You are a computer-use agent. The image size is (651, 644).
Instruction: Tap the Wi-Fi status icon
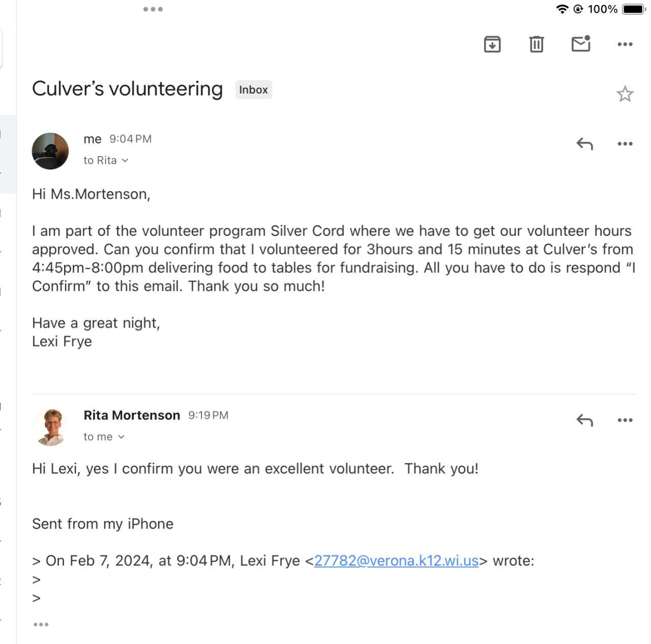tap(562, 9)
